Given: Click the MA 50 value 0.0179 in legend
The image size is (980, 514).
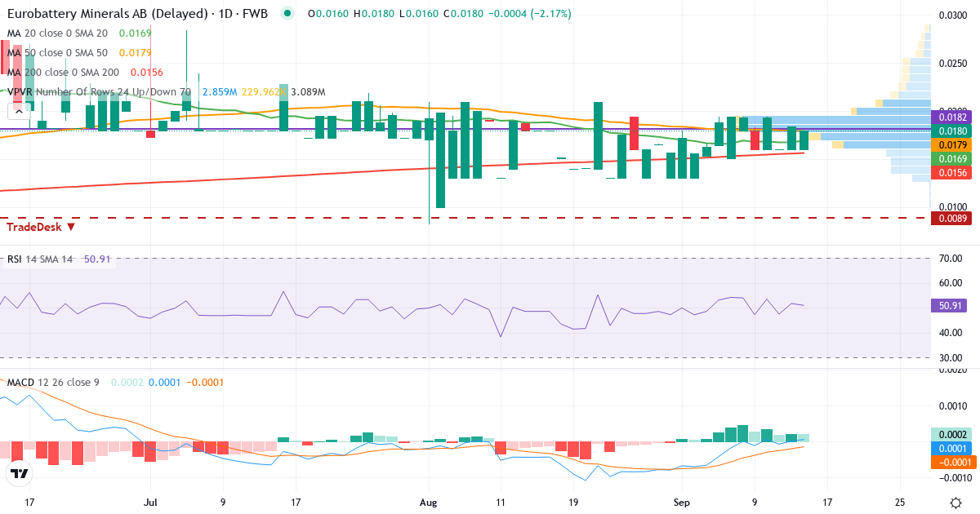Looking at the screenshot, I should pos(136,53).
